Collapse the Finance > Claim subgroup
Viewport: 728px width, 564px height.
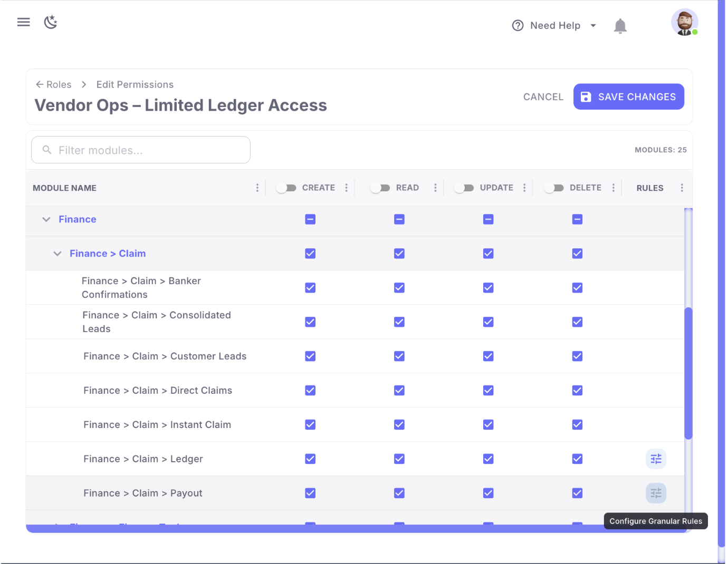click(x=58, y=254)
